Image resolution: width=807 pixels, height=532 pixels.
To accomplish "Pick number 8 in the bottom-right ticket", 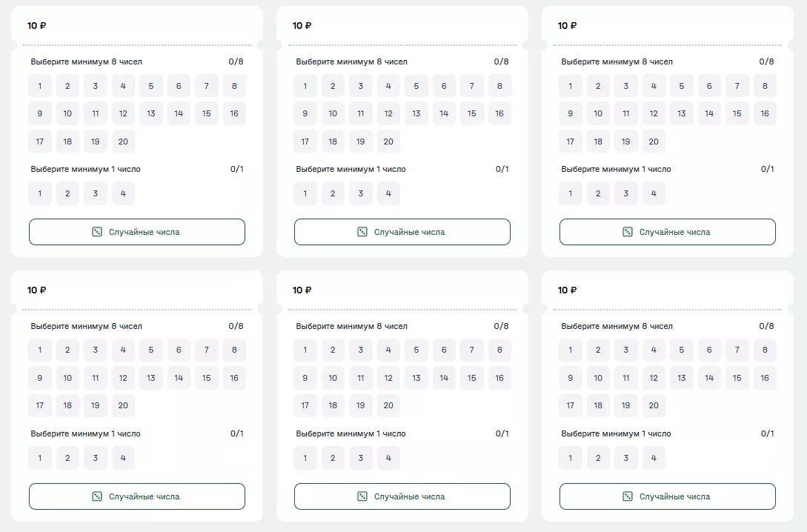I will 765,350.
